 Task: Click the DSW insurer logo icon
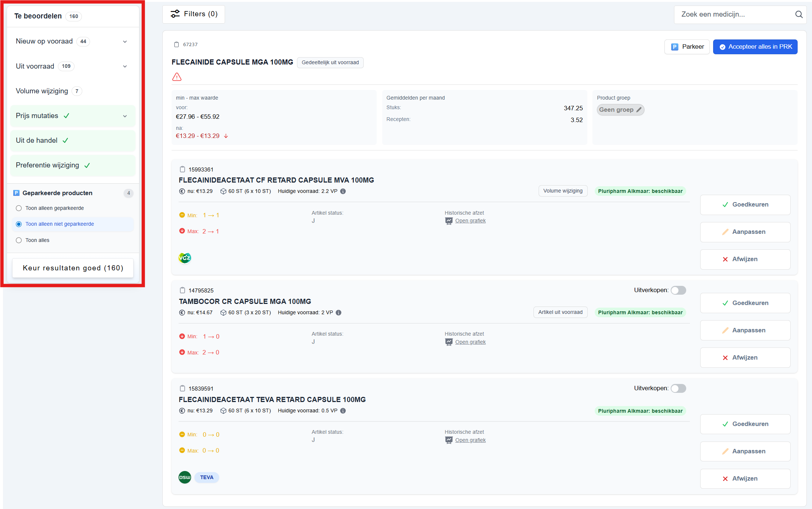tap(185, 477)
